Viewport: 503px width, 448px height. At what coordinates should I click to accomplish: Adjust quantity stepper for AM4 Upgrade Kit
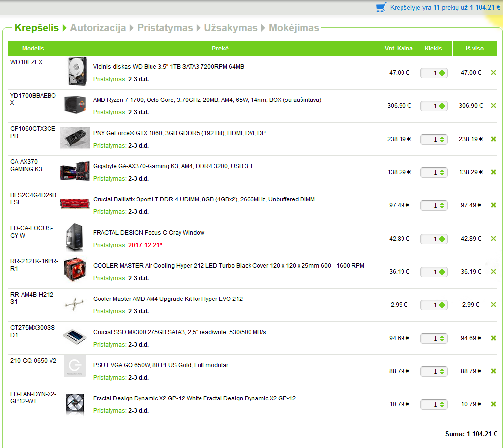pyautogui.click(x=442, y=305)
